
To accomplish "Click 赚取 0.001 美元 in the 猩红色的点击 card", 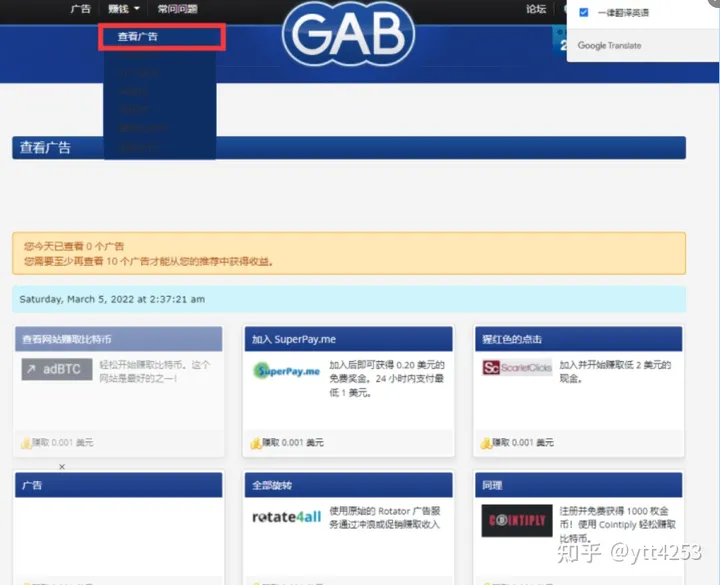I will click(523, 443).
